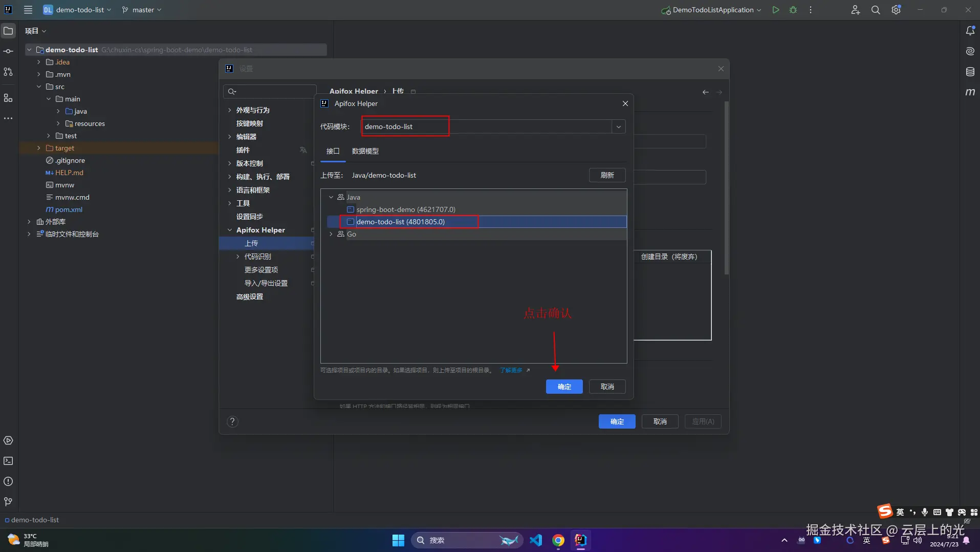Collapse the Apifox Helper settings section
The width and height of the screenshot is (980, 552).
point(230,230)
